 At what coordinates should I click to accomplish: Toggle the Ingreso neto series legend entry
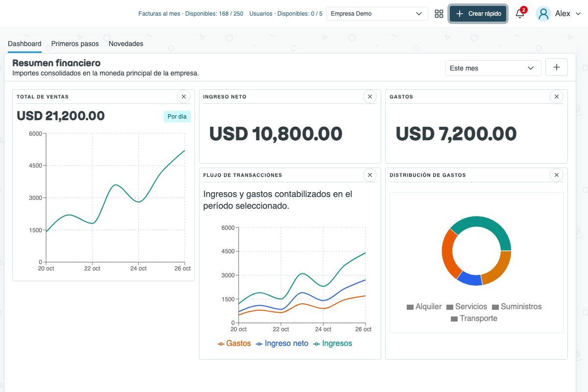click(x=282, y=343)
